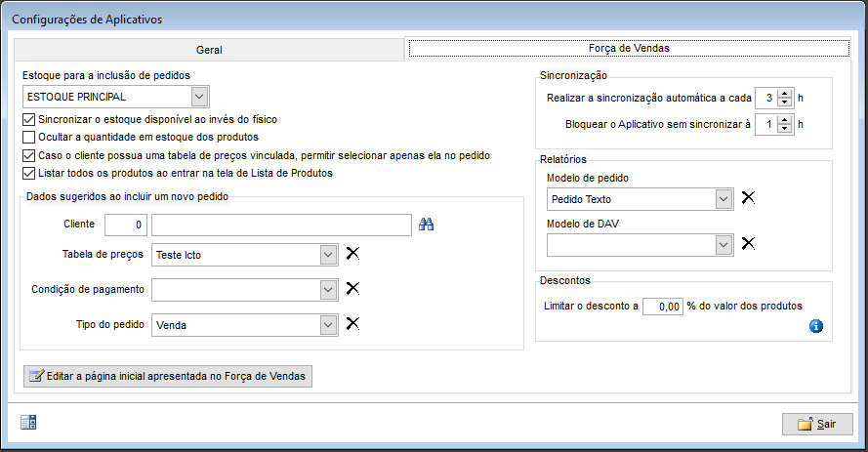
Task: Clear the Tipo do pedido selection
Action: (352, 324)
